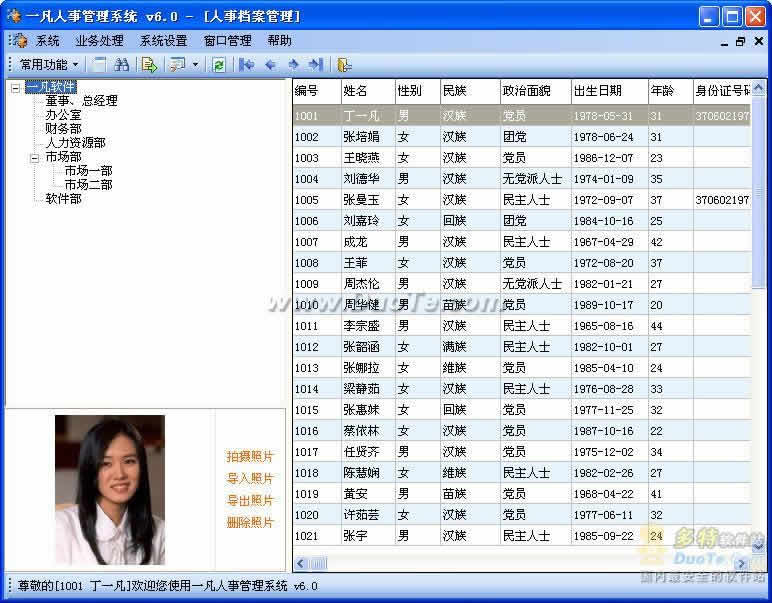Select 财务部 department
Image resolution: width=772 pixels, height=603 pixels.
(x=63, y=128)
